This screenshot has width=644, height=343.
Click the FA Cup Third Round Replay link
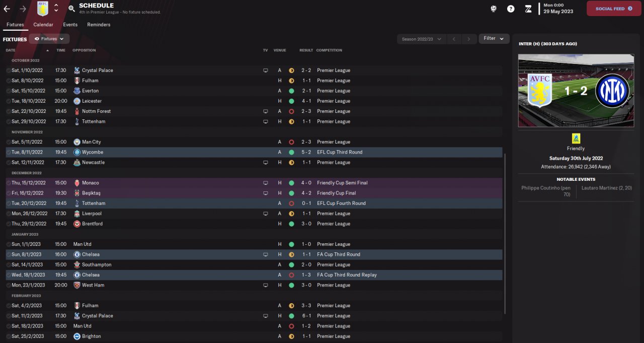coord(347,275)
